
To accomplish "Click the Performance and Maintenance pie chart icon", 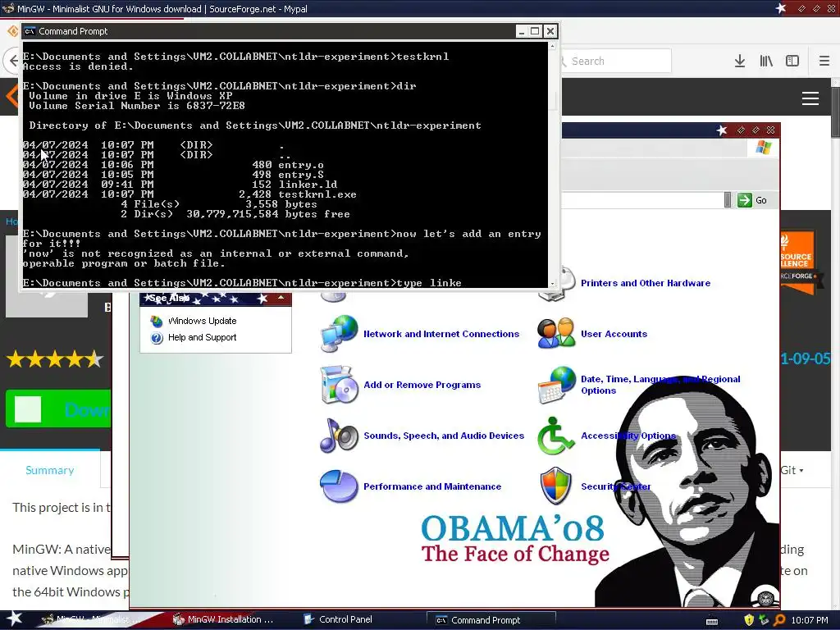I will point(339,486).
